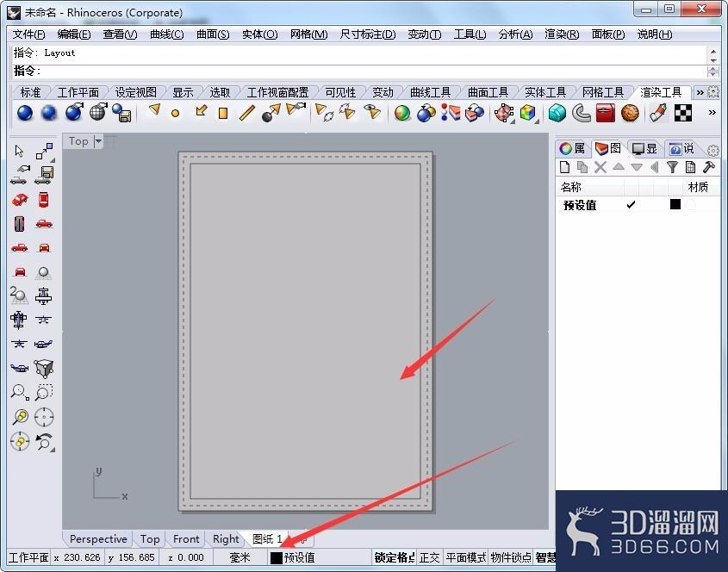Viewport: 728px width, 572px height.
Task: Click the 材质 column header in the layers panel
Action: [x=699, y=187]
